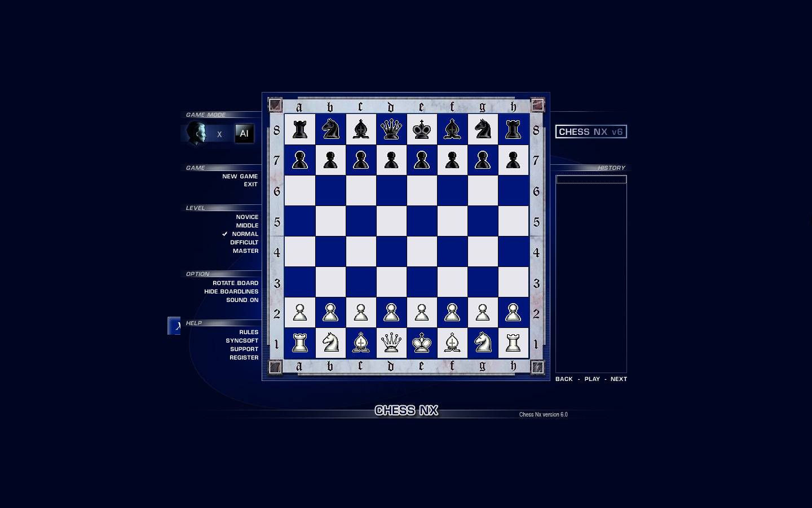
Task: Select the black bishop on c8
Action: 361,129
